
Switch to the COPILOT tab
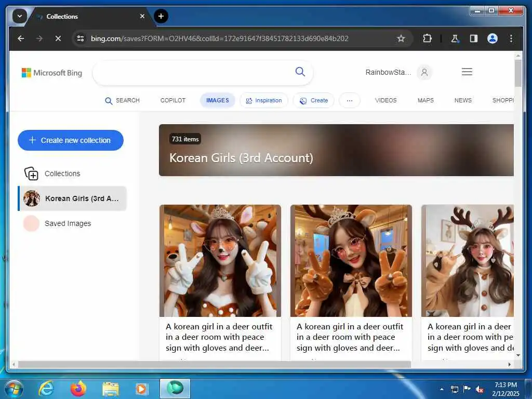click(x=172, y=100)
